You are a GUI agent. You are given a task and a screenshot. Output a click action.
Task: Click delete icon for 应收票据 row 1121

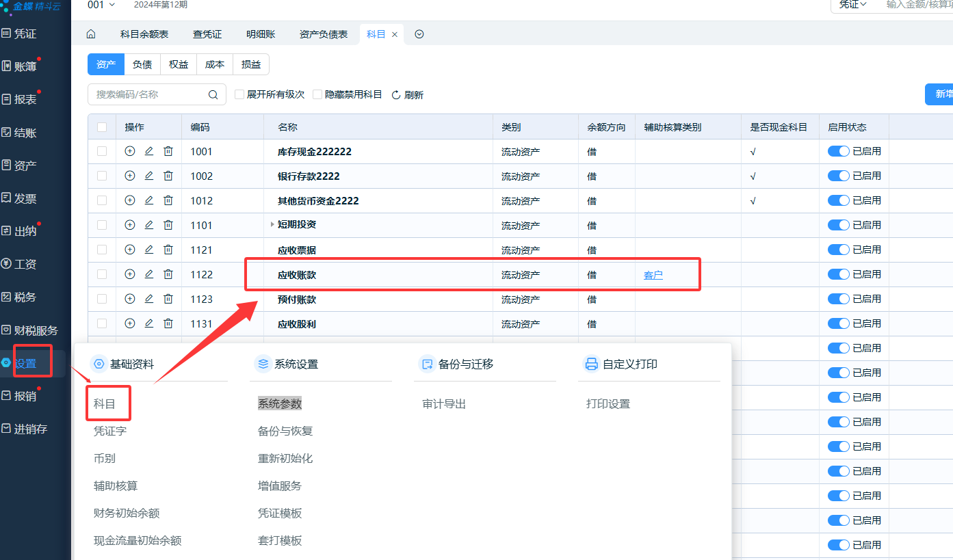(x=168, y=250)
